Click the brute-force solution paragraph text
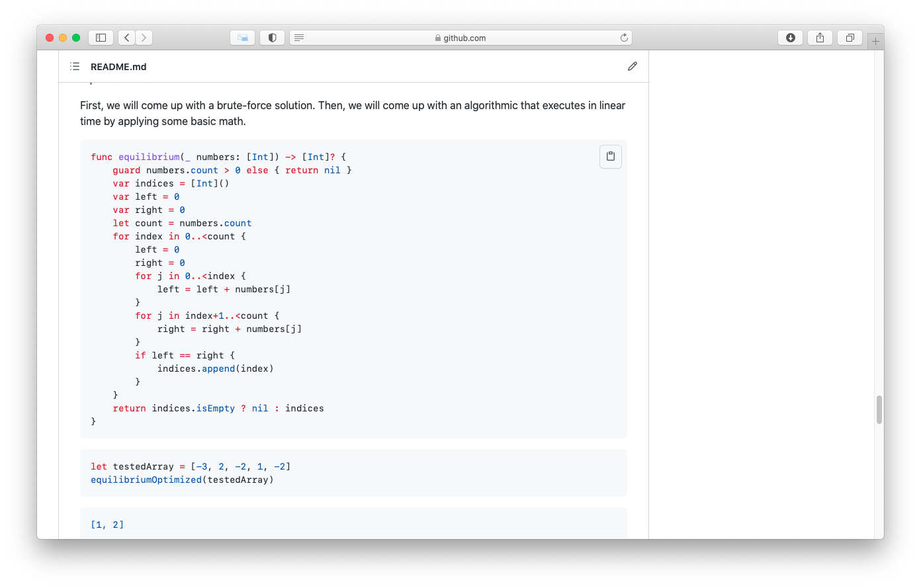This screenshot has width=921, height=588. coord(353,113)
